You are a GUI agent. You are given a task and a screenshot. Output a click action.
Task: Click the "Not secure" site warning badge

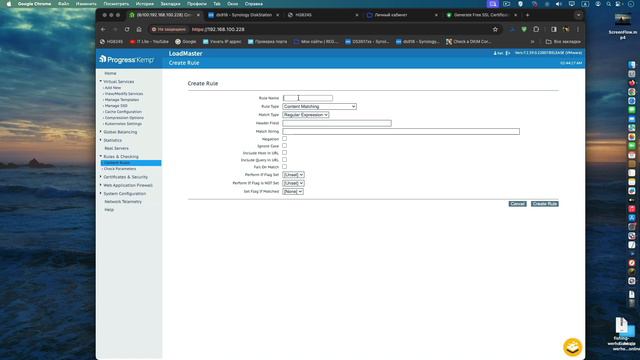pyautogui.click(x=168, y=29)
